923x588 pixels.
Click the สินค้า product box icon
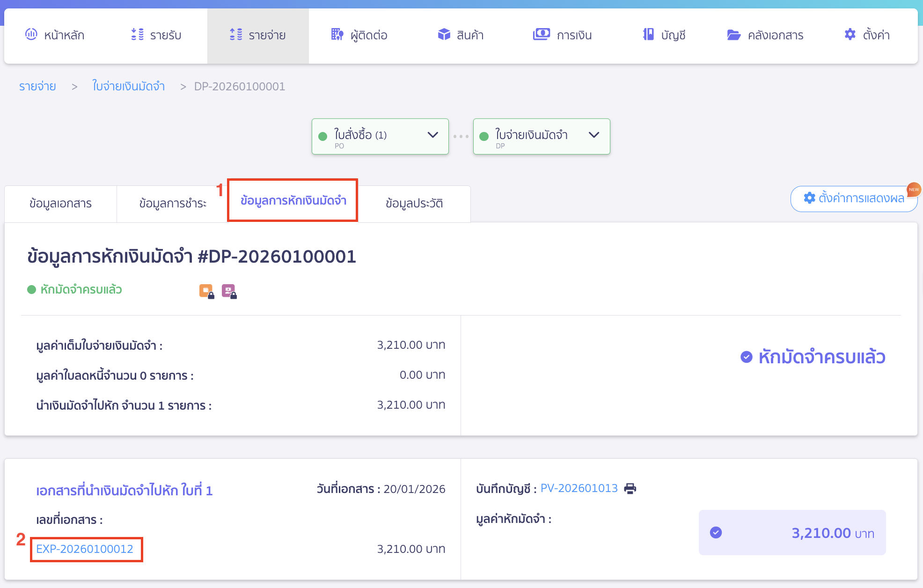click(x=444, y=34)
